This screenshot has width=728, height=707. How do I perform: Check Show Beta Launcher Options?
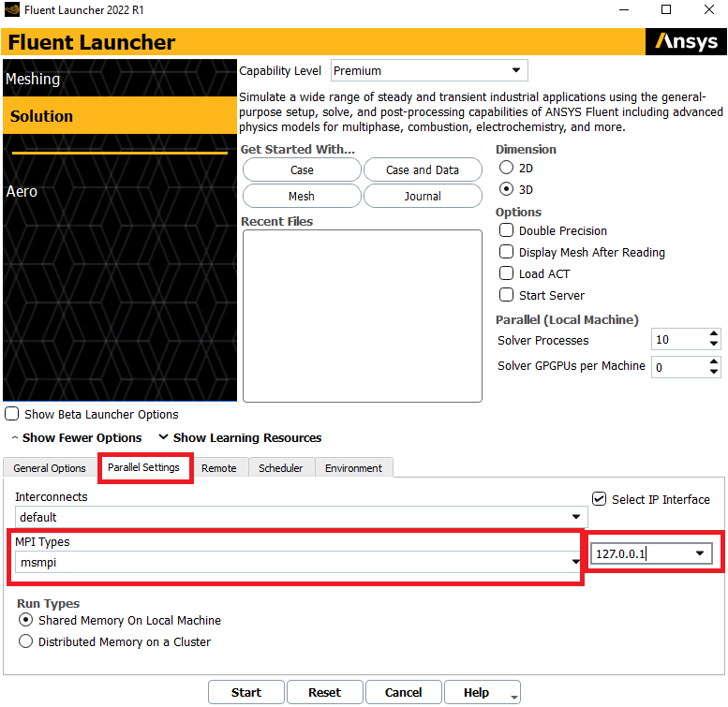pos(11,413)
